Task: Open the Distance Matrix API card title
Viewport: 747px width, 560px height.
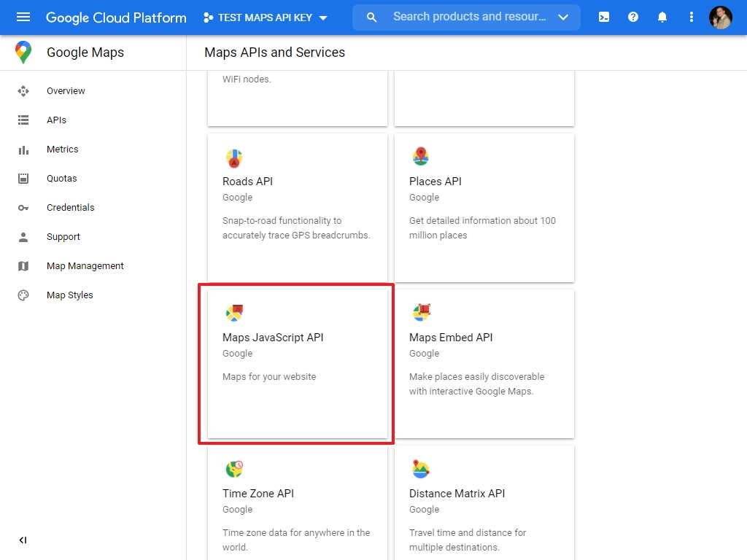Action: (457, 494)
